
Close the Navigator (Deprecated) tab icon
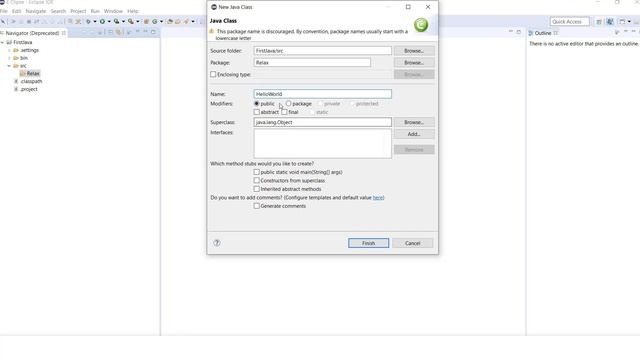64,33
